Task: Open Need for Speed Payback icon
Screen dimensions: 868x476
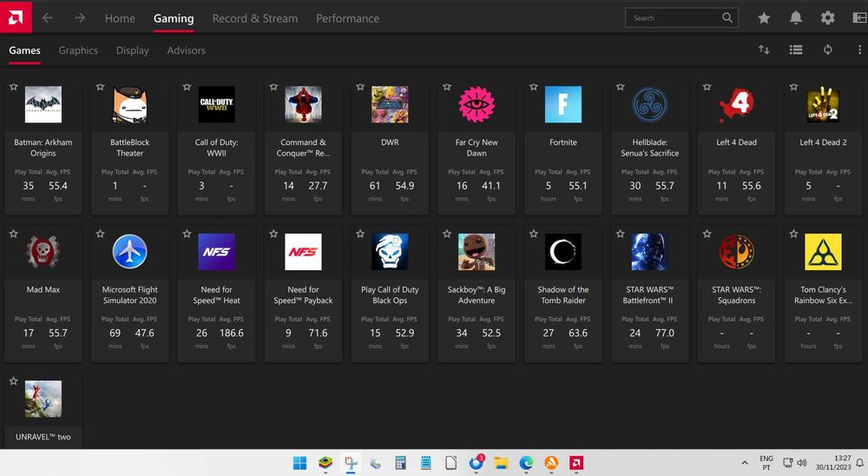Action: click(x=303, y=252)
